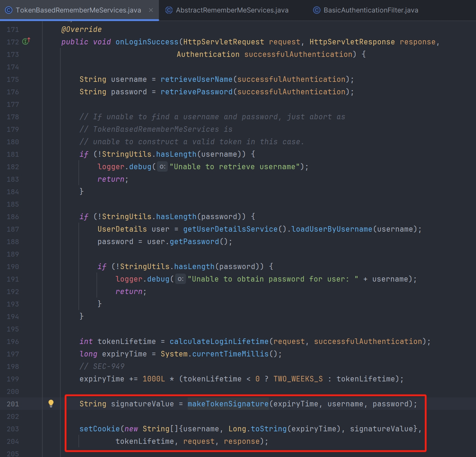Click the 'o:' parameter hint before "Unable to obtain password"
The height and width of the screenshot is (457, 476).
(180, 279)
